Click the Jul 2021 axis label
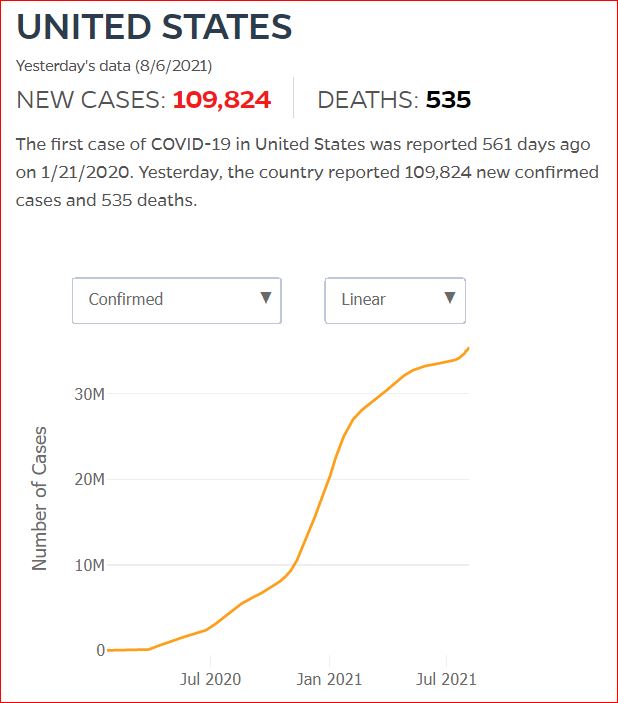This screenshot has height=703, width=618. [x=446, y=679]
